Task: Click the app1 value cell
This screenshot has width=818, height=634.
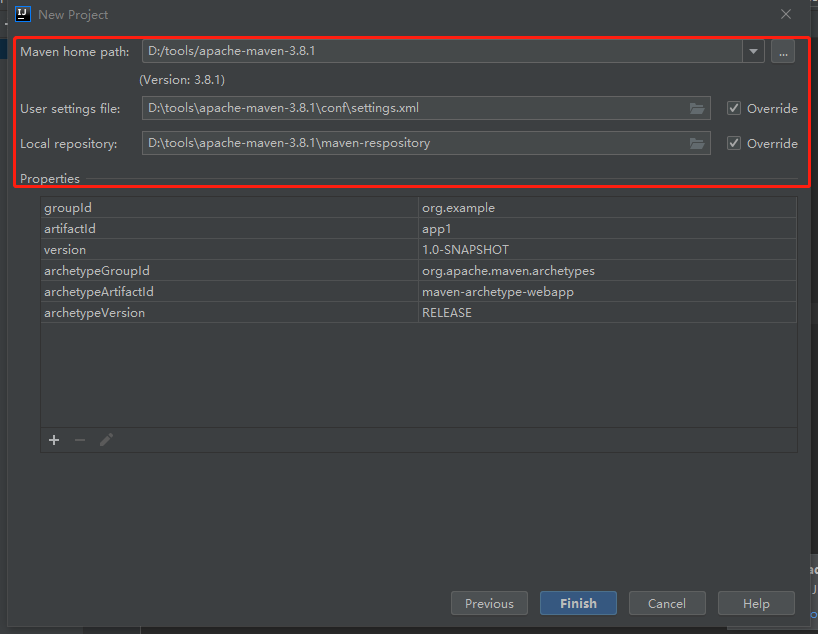Action: (x=607, y=229)
